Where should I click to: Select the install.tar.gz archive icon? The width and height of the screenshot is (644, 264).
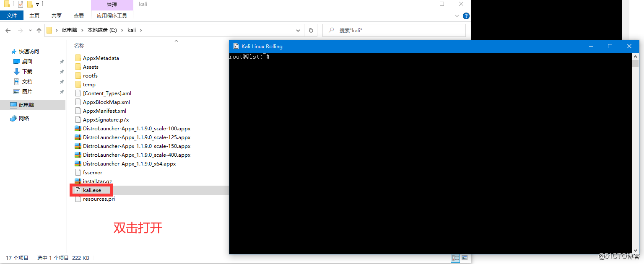[78, 181]
